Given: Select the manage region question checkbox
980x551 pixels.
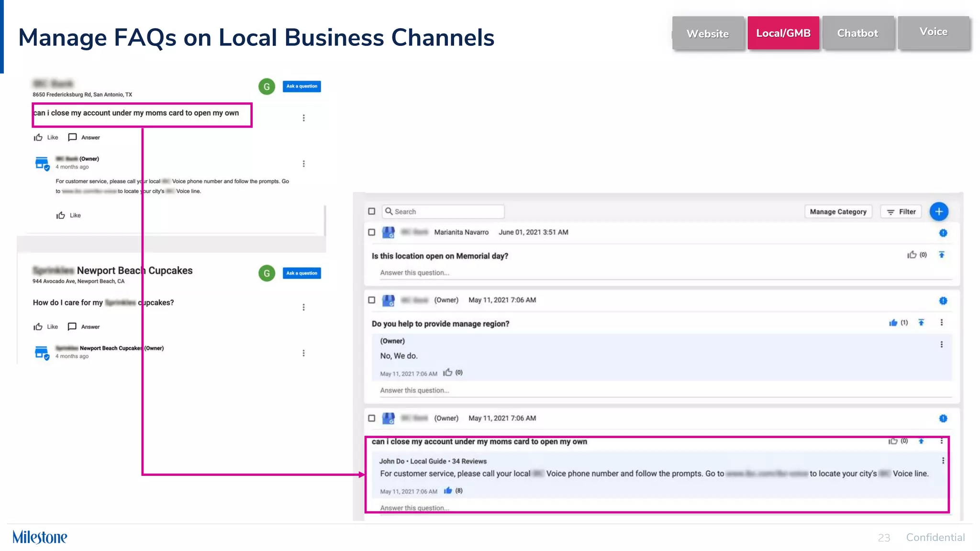Looking at the screenshot, I should click(x=372, y=300).
